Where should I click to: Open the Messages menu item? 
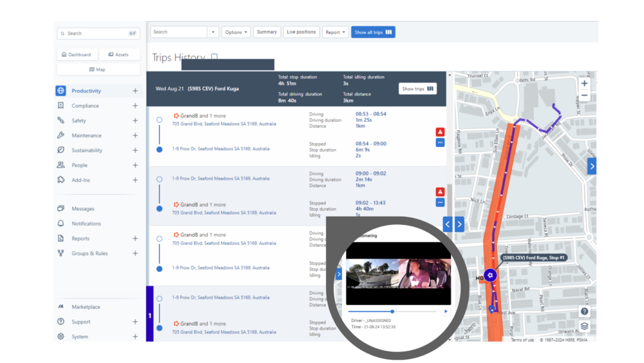pyautogui.click(x=82, y=209)
